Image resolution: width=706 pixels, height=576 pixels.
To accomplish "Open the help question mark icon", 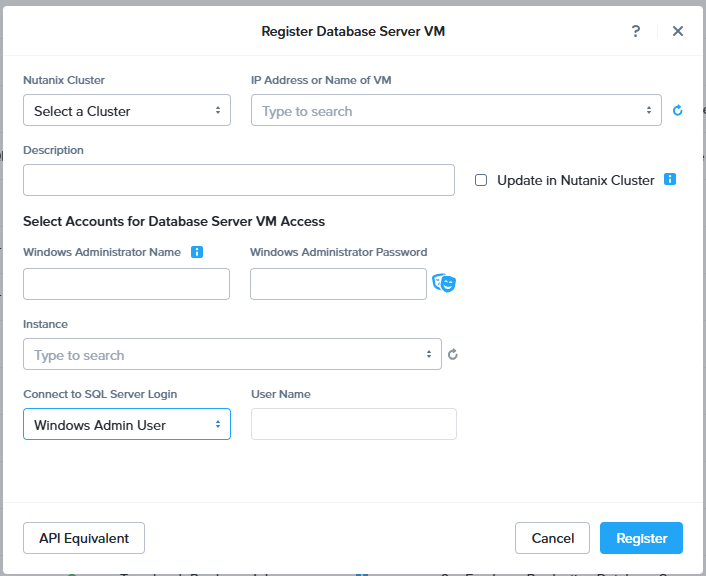I will tap(636, 31).
